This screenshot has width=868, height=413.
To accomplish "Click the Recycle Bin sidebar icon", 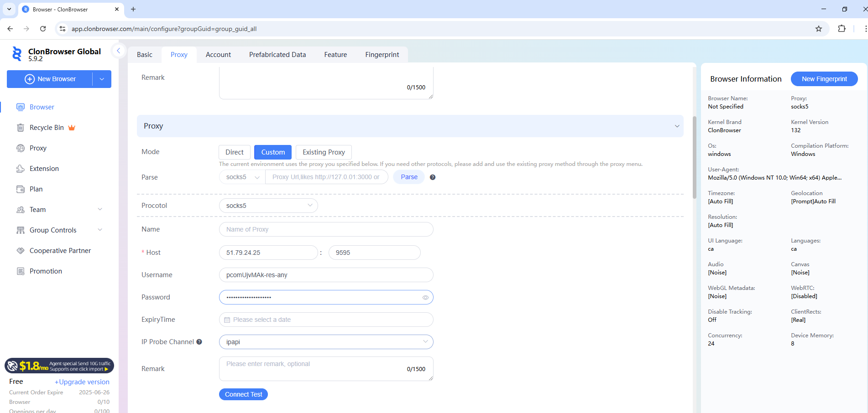I will (21, 128).
